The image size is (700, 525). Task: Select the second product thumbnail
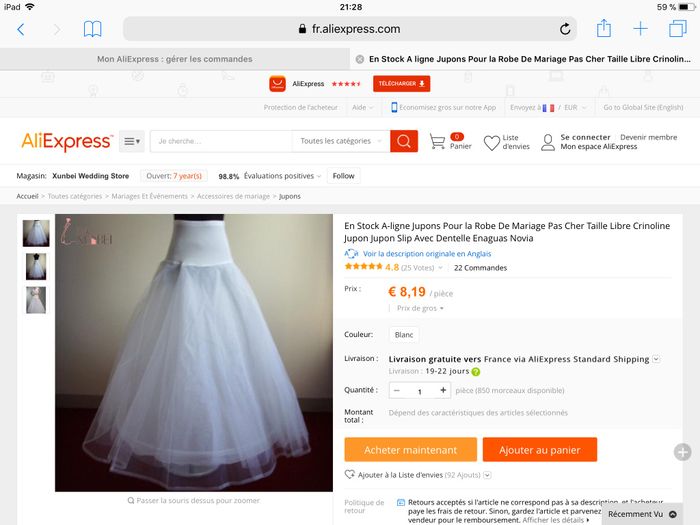pyautogui.click(x=36, y=267)
